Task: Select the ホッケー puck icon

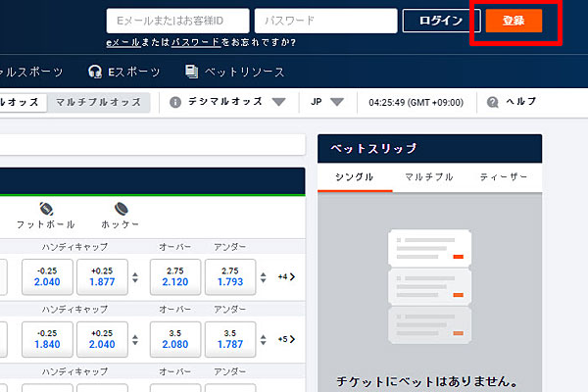Action: 121,209
